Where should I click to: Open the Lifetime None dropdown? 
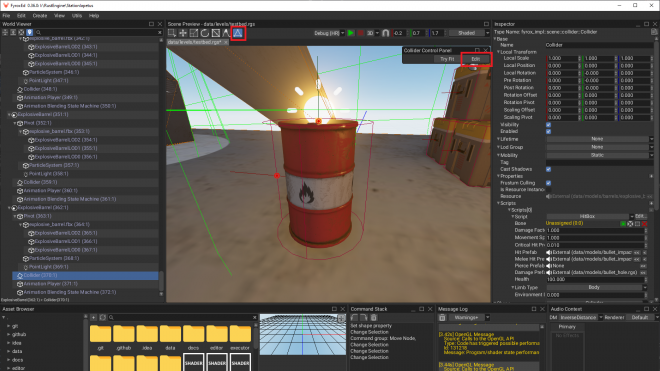[x=599, y=139]
